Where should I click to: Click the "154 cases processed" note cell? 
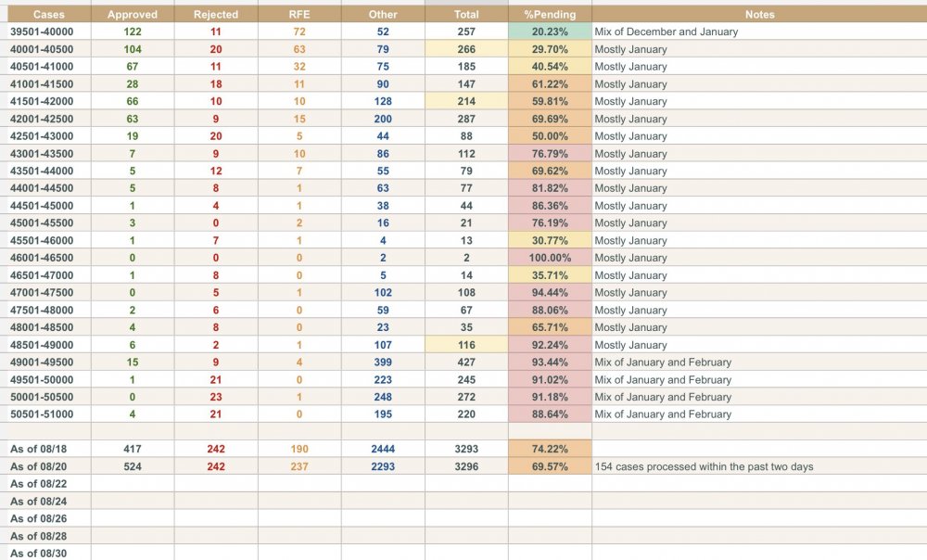(705, 466)
